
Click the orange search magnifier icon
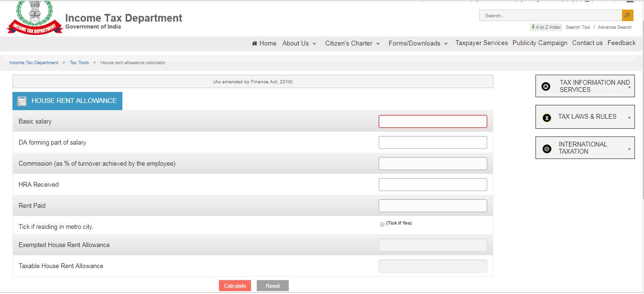tap(627, 15)
